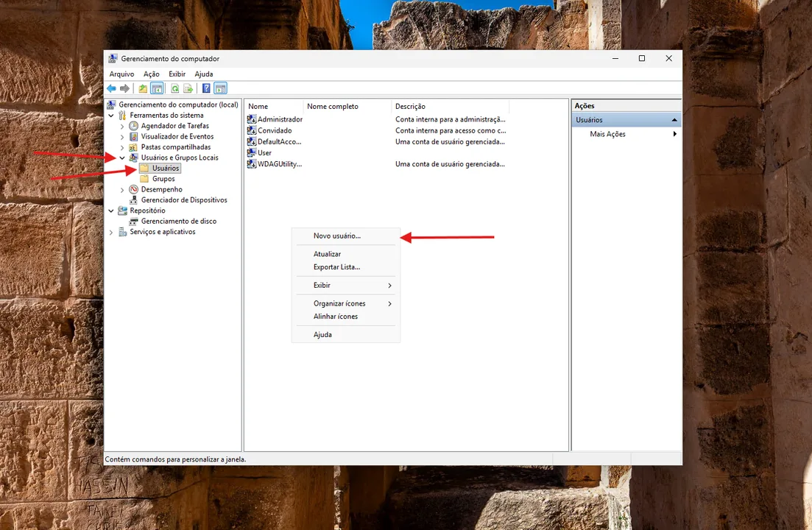This screenshot has width=812, height=530.
Task: Toggle the Show/Hide Action Pane toolbar icon
Action: (x=221, y=88)
